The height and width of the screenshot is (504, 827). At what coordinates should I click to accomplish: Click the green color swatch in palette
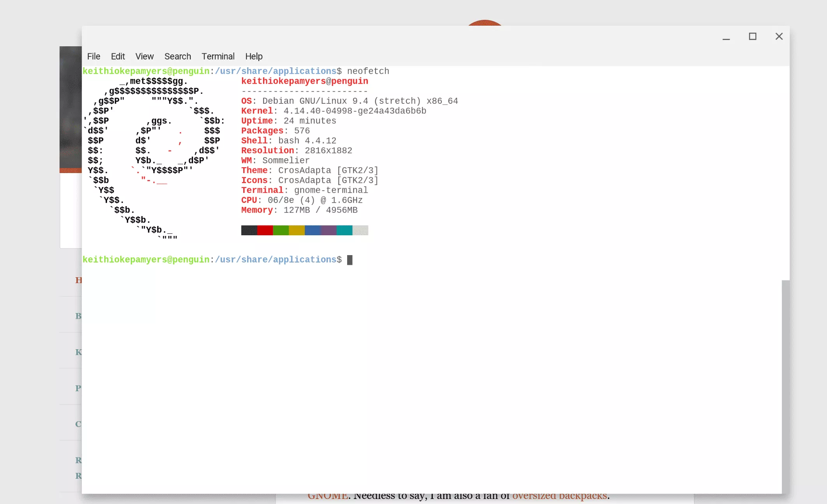point(281,230)
